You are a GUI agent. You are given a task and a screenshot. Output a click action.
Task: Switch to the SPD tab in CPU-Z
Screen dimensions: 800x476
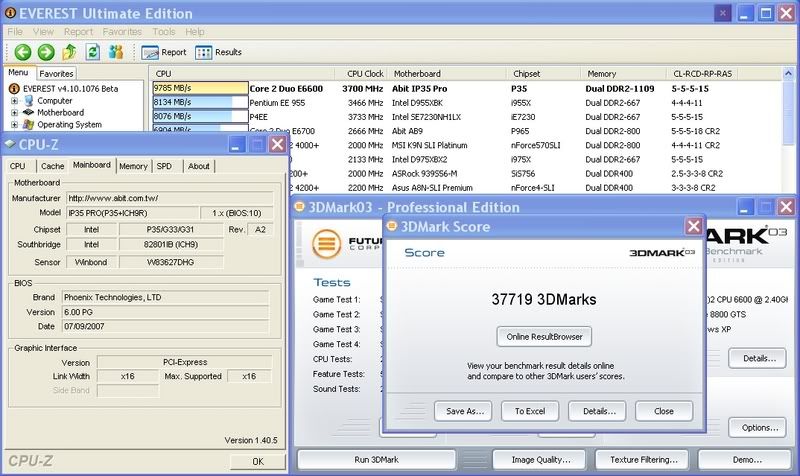coord(164,166)
